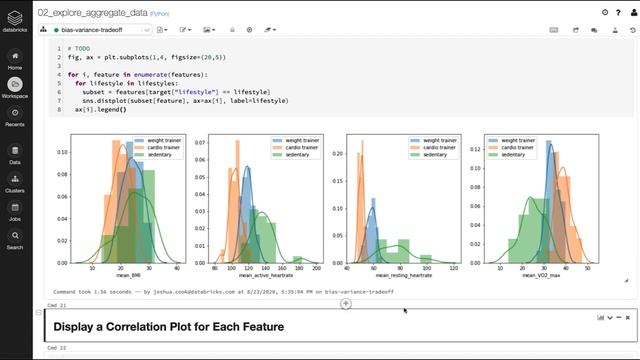
Task: Click the Python language label beside title
Action: [160, 13]
